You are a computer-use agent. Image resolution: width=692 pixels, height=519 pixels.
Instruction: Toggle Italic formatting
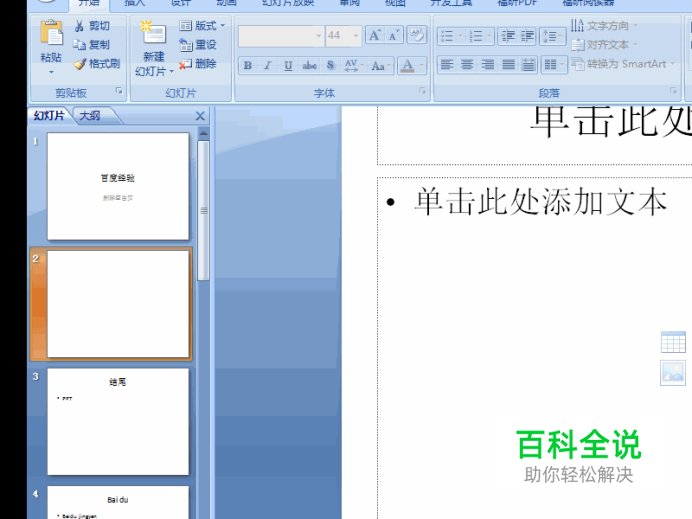click(267, 66)
